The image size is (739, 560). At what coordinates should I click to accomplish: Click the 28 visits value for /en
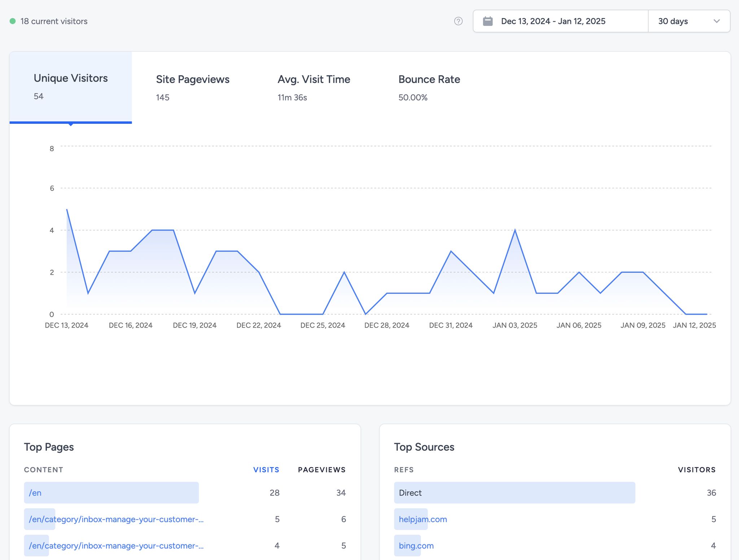coord(275,493)
